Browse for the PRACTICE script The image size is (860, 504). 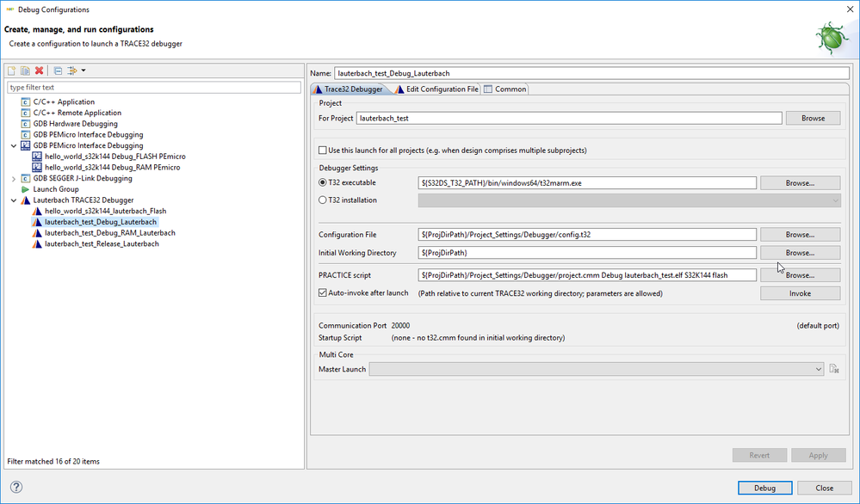tap(800, 275)
